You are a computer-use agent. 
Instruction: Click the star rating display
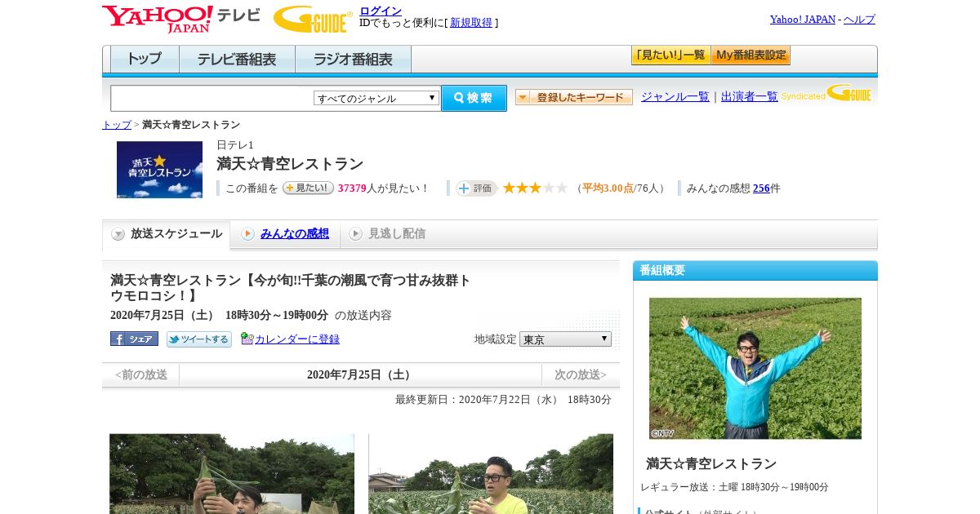pyautogui.click(x=535, y=188)
